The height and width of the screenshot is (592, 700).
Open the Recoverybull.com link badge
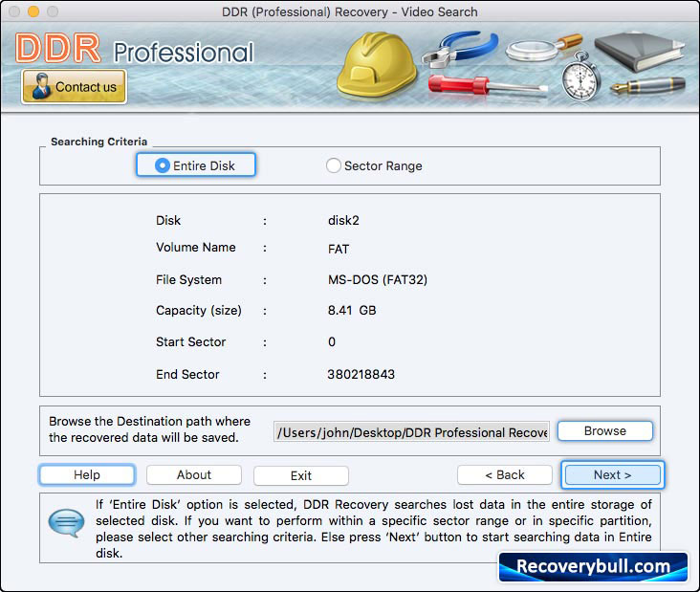coord(593,566)
